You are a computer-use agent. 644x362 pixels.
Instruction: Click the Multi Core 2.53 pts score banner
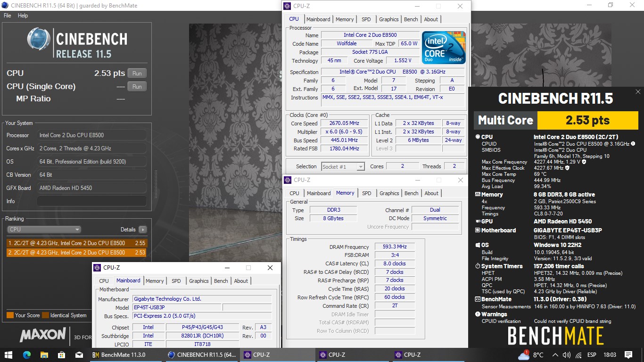click(556, 120)
